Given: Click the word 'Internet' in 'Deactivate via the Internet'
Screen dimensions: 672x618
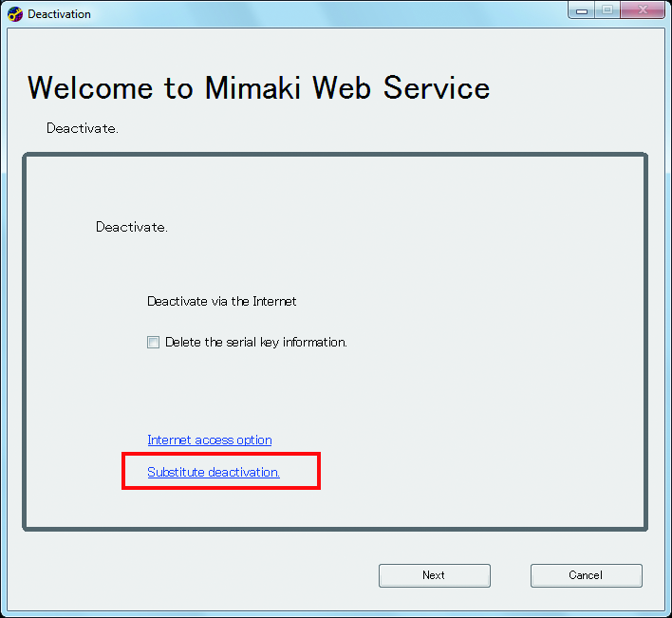Looking at the screenshot, I should [274, 302].
